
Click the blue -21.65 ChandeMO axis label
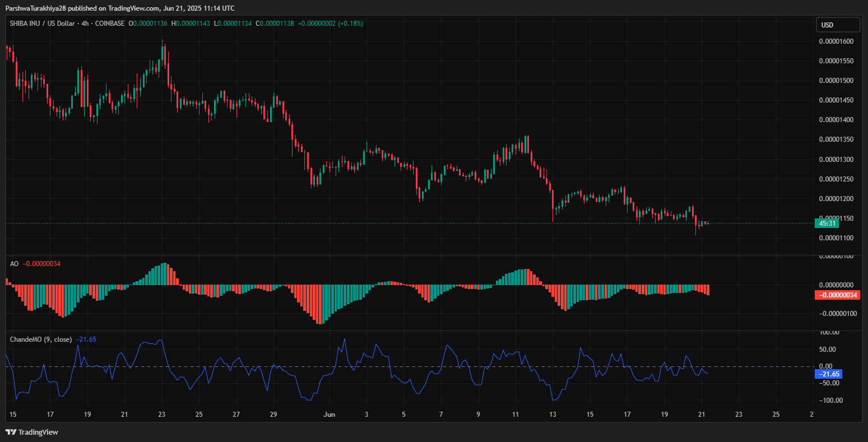[x=828, y=374]
